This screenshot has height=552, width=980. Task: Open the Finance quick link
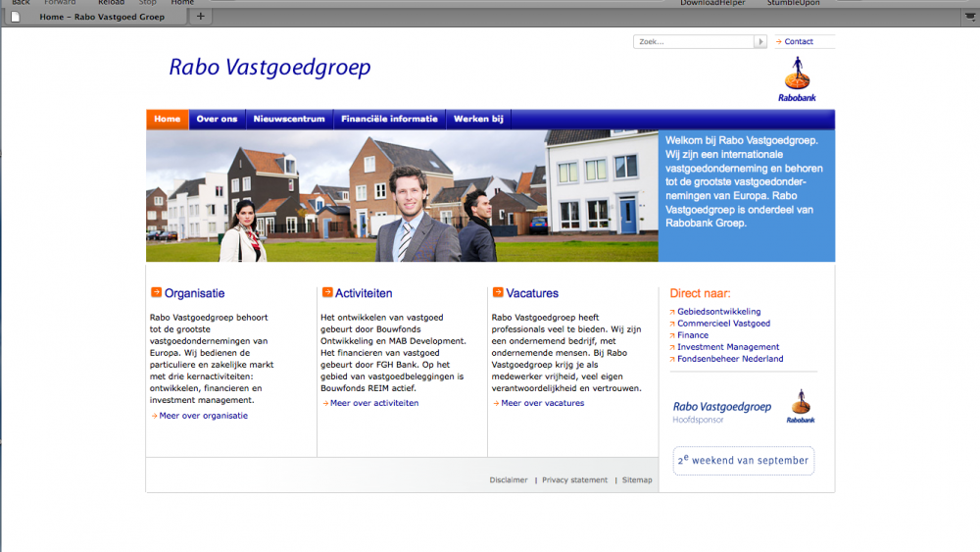tap(693, 335)
